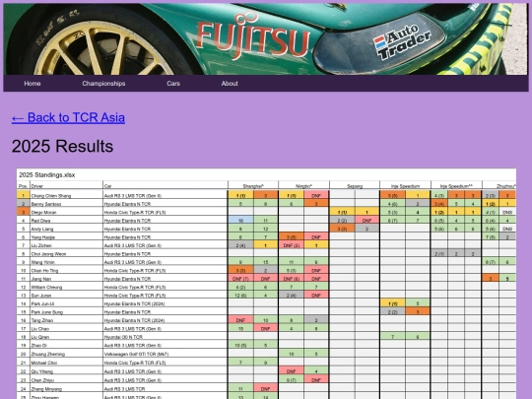Select driver William Cheung in row 12

(x=46, y=287)
